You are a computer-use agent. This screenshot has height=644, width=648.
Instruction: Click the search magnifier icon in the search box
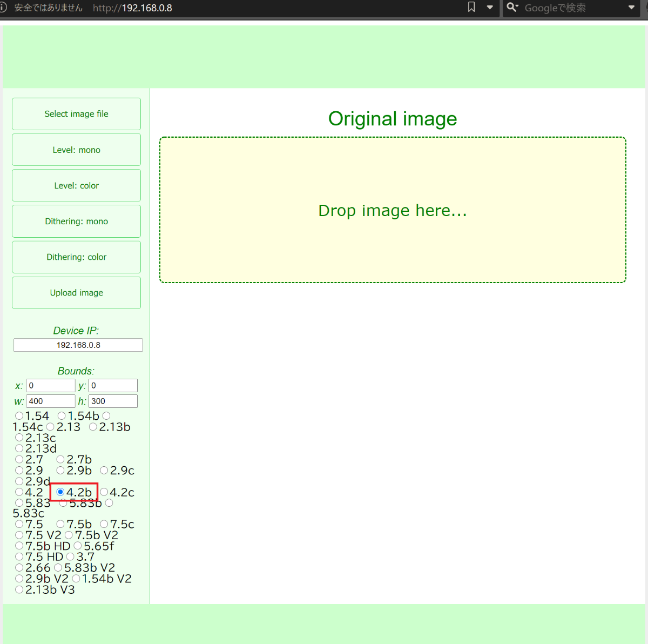pos(512,8)
